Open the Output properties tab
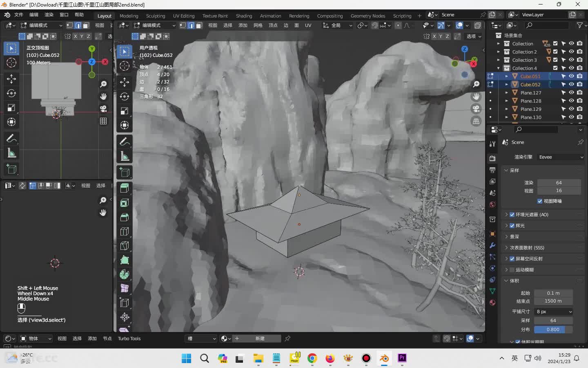This screenshot has width=588, height=368. [492, 170]
